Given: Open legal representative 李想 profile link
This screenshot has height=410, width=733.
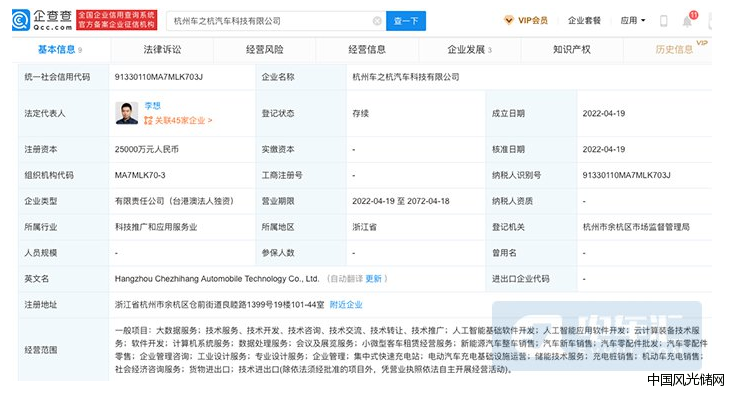Looking at the screenshot, I should pyautogui.click(x=152, y=106).
